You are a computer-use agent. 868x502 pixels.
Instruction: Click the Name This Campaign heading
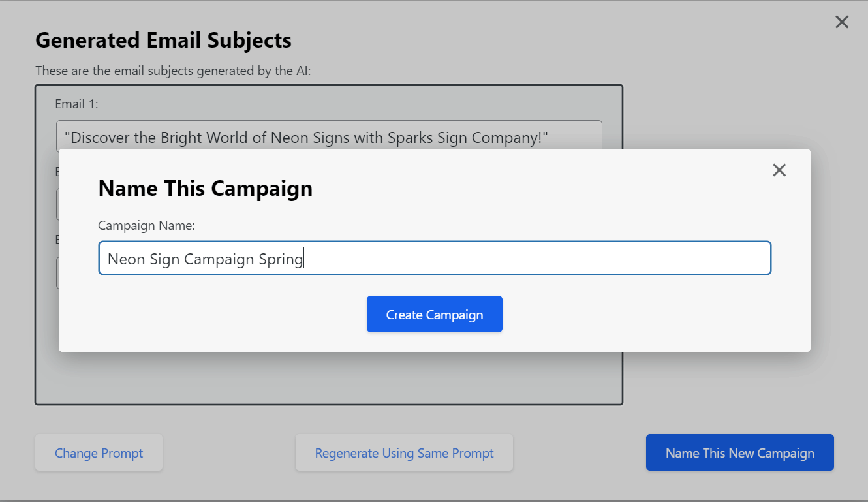pos(205,189)
